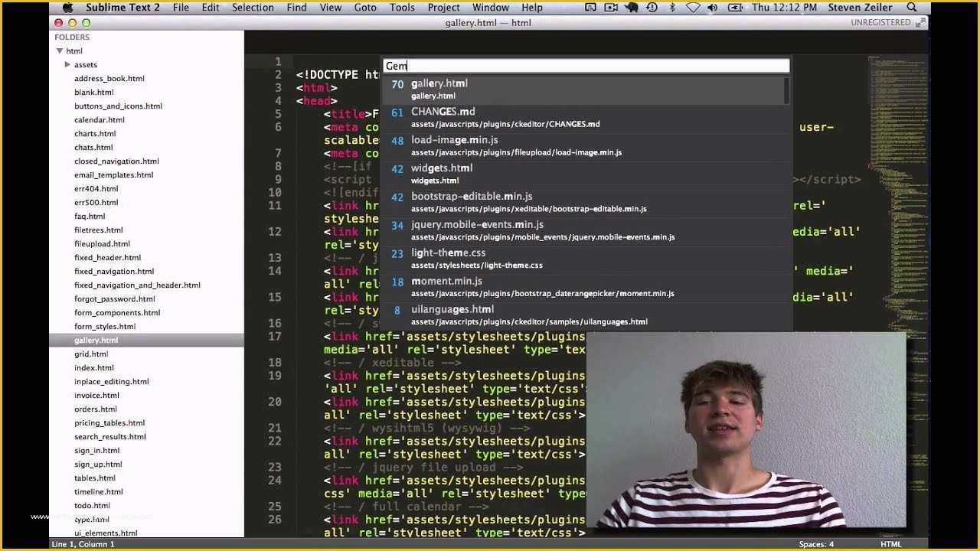Open the Tools menu

(x=402, y=8)
